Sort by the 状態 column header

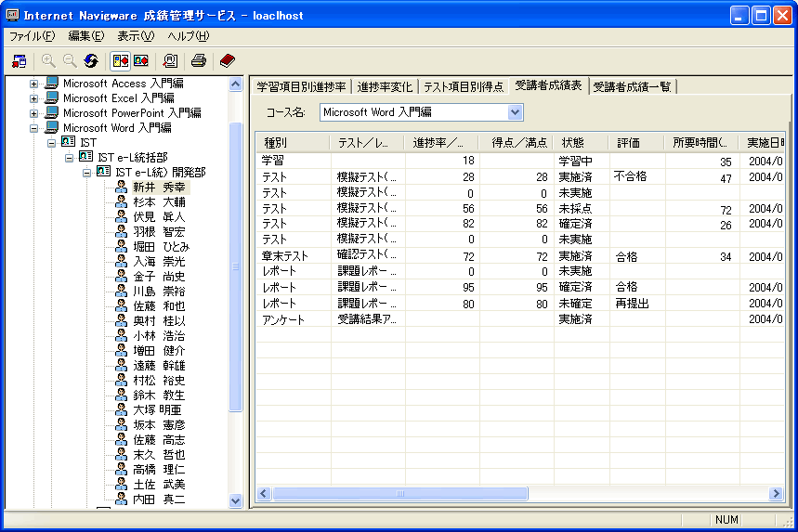(x=582, y=143)
